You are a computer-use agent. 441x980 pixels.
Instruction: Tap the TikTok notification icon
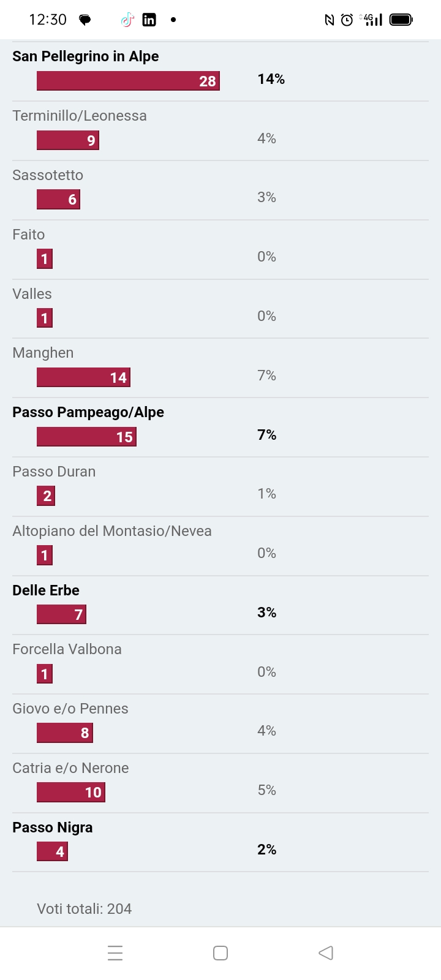pos(127,20)
